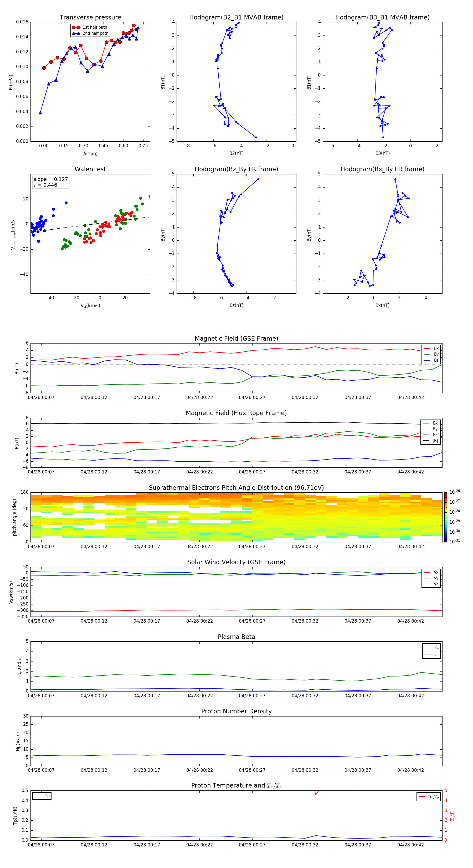Click the "Np(#/cc)" axis label
473x868 pixels.
tap(18, 741)
